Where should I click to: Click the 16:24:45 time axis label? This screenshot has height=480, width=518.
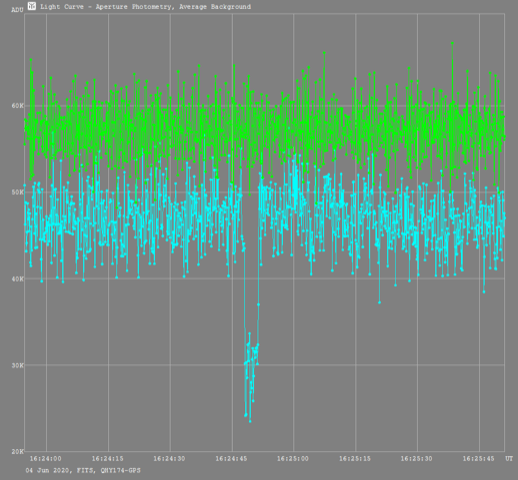231,459
